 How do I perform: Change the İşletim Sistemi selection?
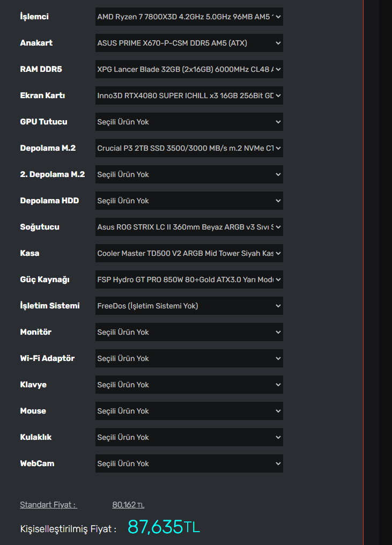point(189,306)
